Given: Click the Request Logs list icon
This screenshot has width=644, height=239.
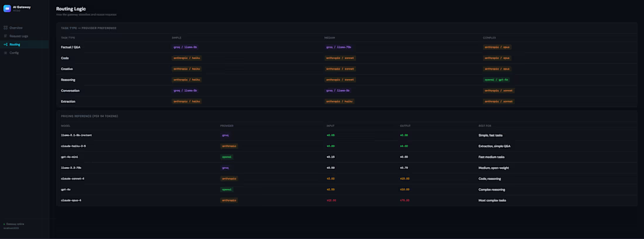Looking at the screenshot, I should coord(5,36).
